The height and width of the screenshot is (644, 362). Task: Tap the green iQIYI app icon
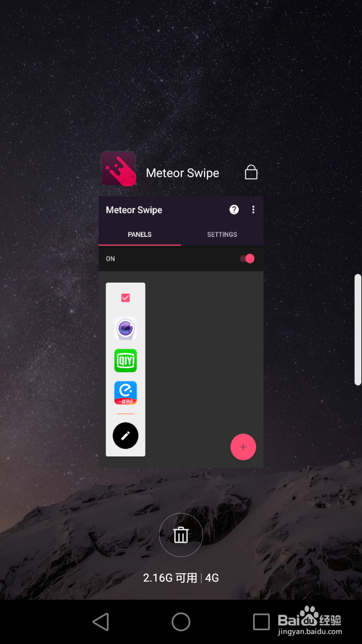(x=126, y=361)
